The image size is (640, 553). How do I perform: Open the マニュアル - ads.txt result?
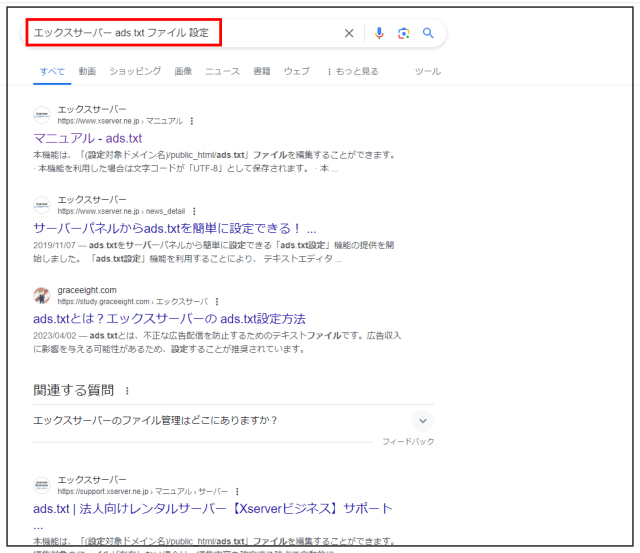pyautogui.click(x=88, y=138)
